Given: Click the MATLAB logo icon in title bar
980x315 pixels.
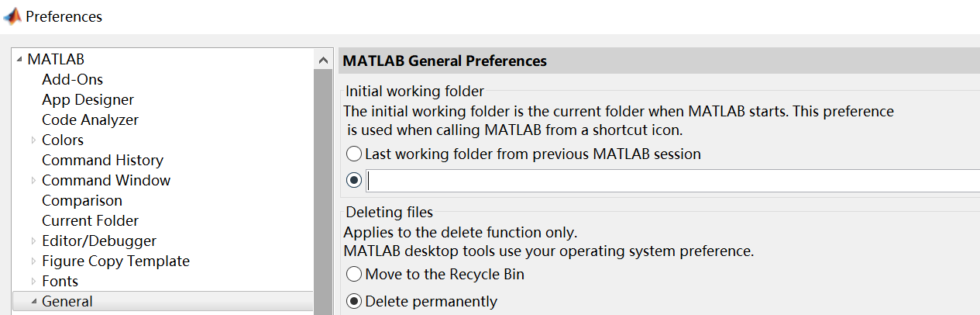Looking at the screenshot, I should point(12,16).
